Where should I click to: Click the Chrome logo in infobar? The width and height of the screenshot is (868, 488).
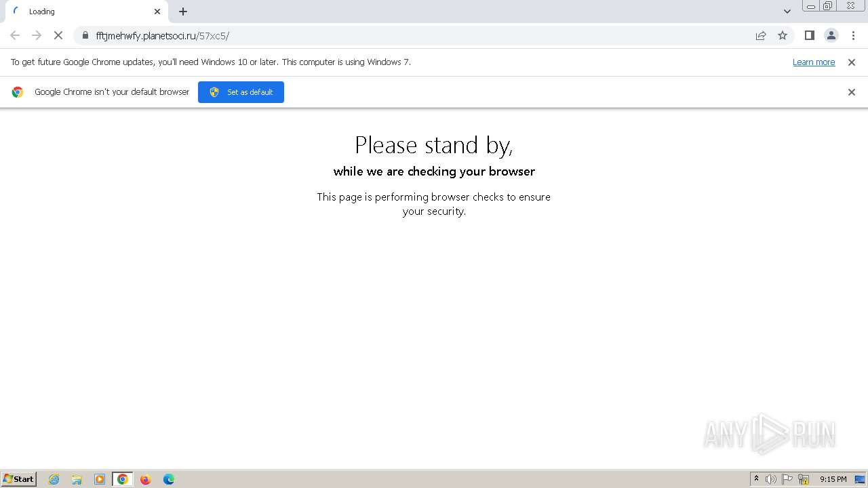pyautogui.click(x=18, y=92)
